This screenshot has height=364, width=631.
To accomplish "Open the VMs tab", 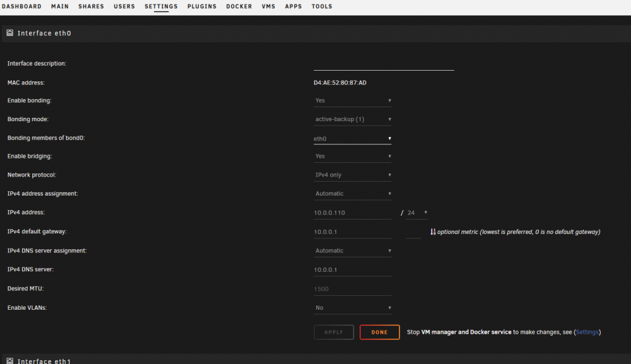I will click(x=268, y=6).
